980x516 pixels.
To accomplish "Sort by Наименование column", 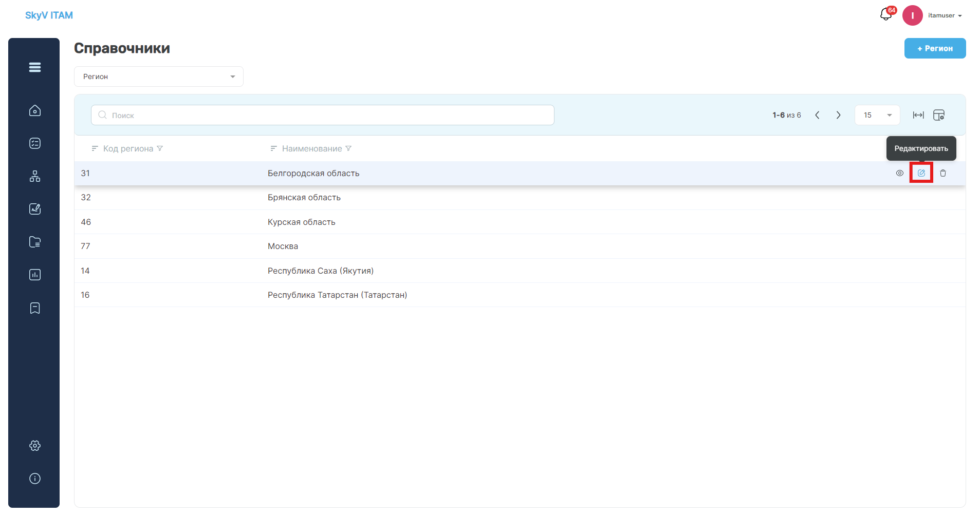I will tap(273, 148).
